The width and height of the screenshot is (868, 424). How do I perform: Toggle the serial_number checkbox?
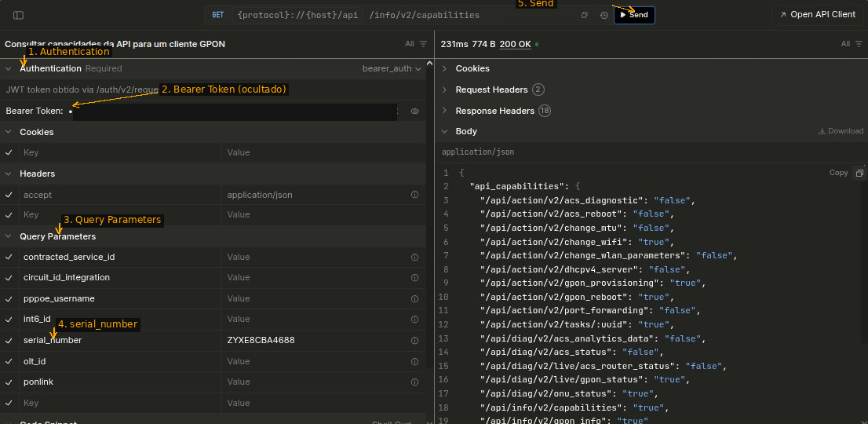pyautogui.click(x=9, y=341)
